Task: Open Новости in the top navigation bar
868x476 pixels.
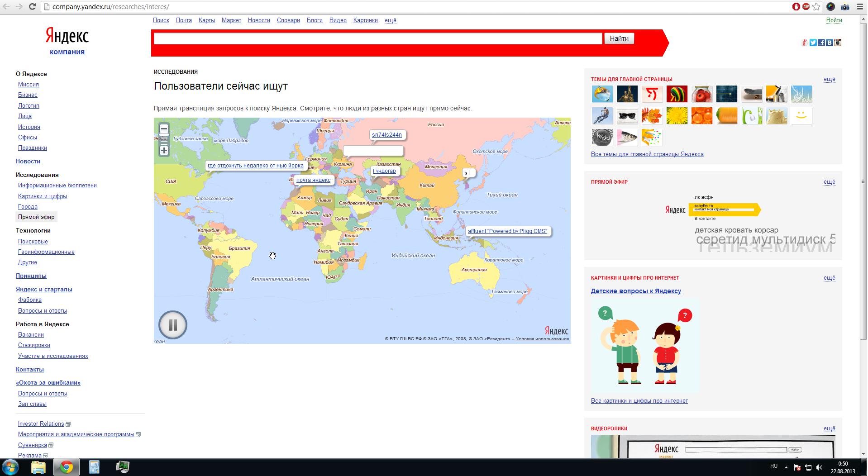Action: (x=259, y=20)
